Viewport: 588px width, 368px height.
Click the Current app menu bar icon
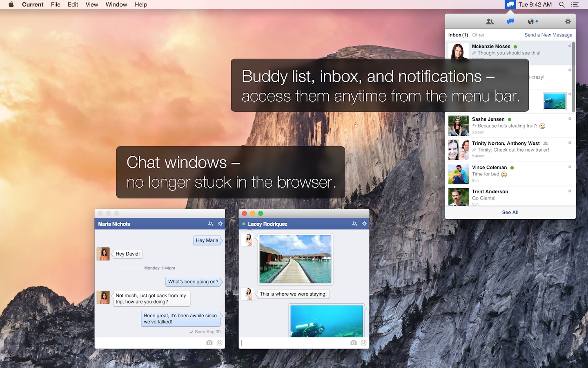pyautogui.click(x=510, y=4)
